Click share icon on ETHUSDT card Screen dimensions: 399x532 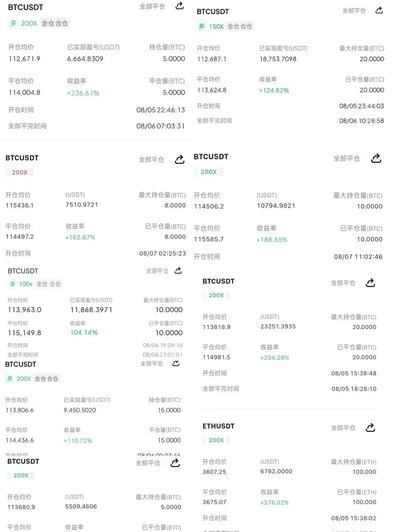[370, 428]
